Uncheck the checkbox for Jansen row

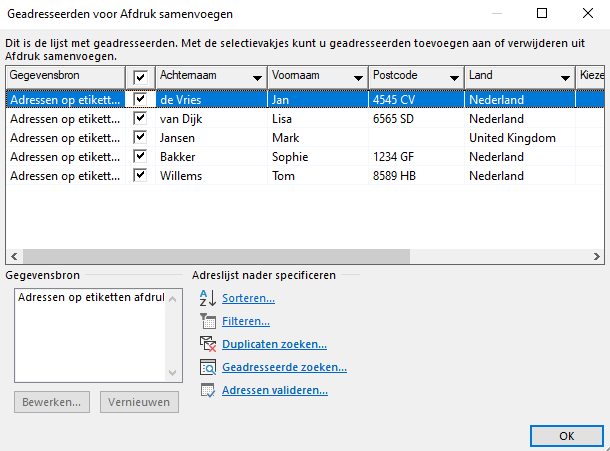pos(140,138)
